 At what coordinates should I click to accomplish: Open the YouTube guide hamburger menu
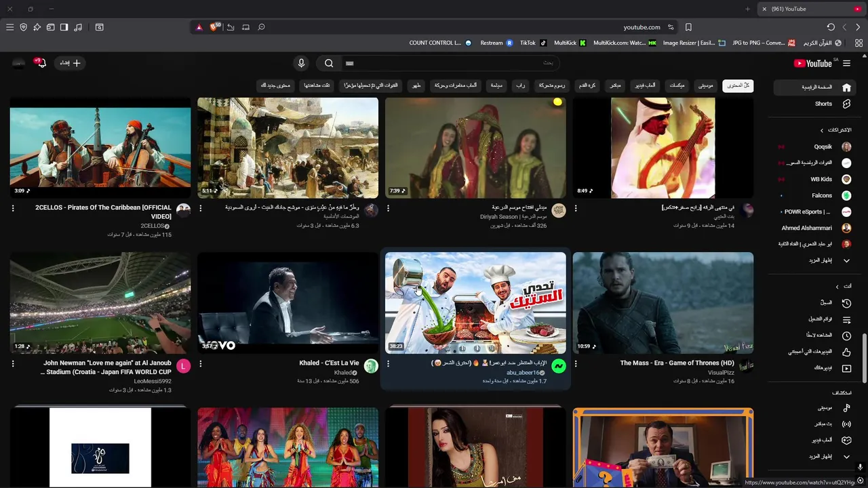[x=846, y=63]
